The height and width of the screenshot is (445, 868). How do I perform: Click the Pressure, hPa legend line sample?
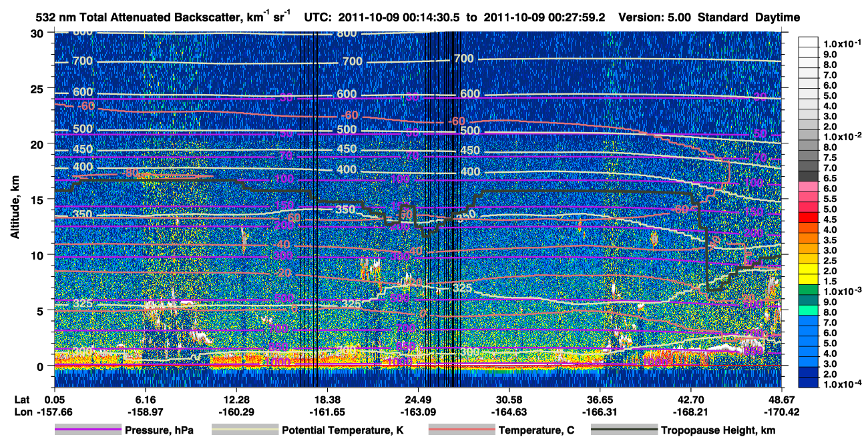[87, 430]
